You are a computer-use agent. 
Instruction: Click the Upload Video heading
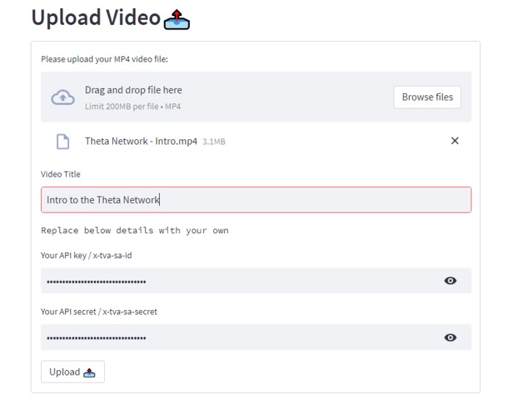coord(96,17)
